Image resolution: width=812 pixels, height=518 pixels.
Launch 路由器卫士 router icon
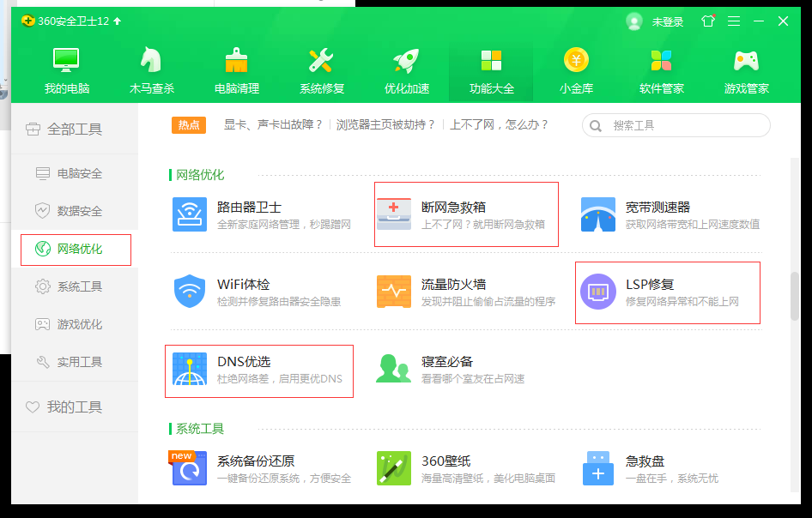pos(190,214)
